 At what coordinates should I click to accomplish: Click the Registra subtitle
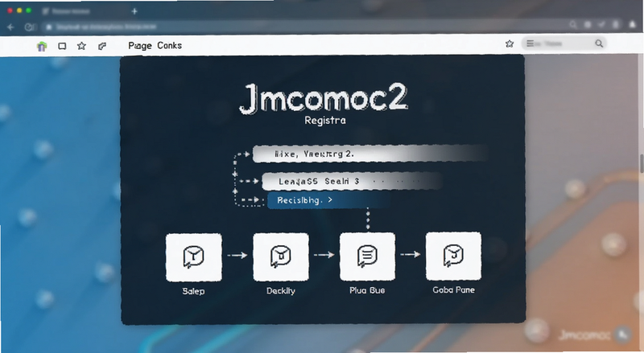tap(325, 121)
